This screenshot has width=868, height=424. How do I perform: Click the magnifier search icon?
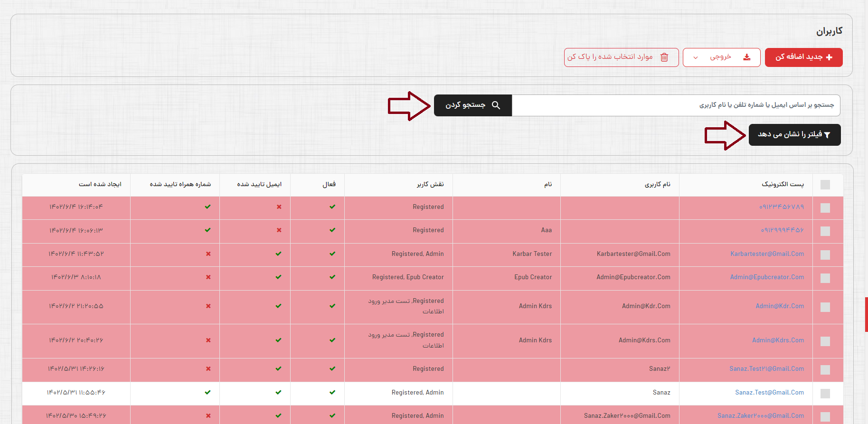496,105
